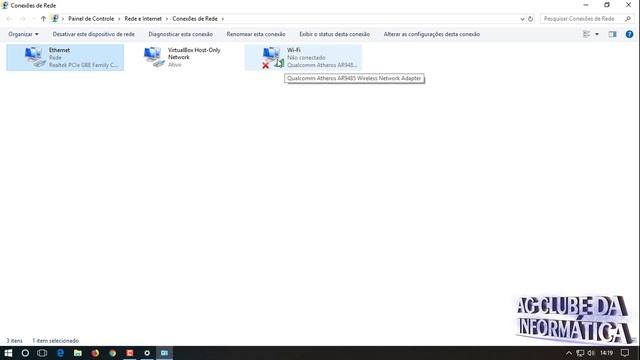
Task: Open the recent locations dropdown arrow
Action: pyautogui.click(x=33, y=19)
